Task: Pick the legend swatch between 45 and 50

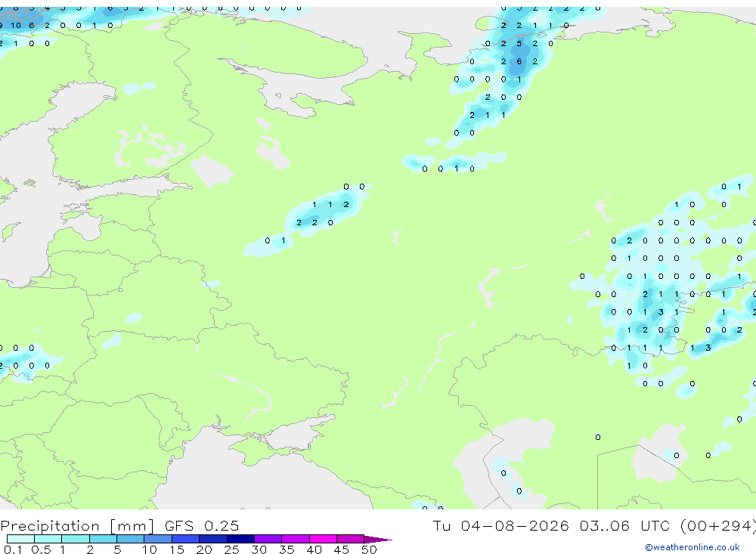Action: (x=350, y=539)
